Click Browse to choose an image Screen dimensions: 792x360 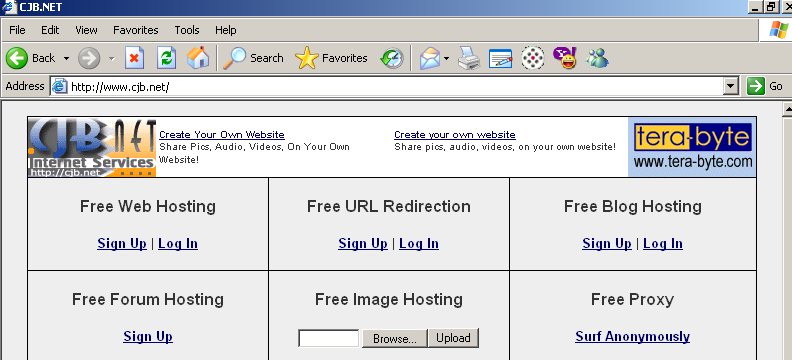[x=394, y=338]
